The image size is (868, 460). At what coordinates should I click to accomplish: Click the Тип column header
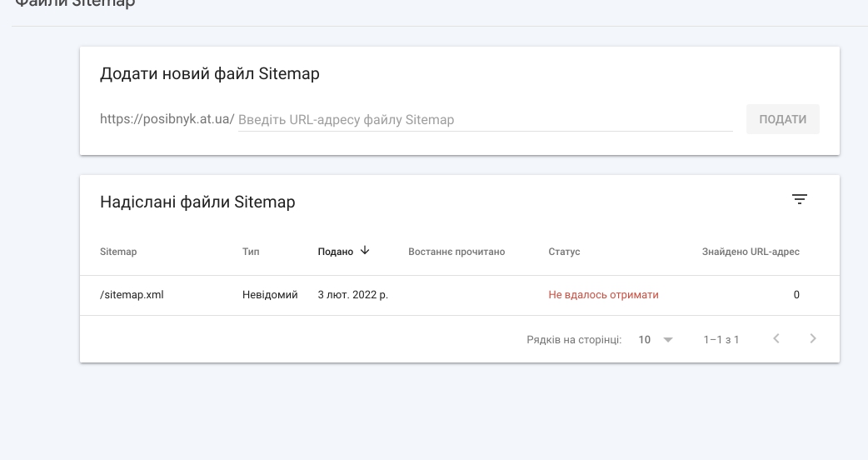[251, 252]
